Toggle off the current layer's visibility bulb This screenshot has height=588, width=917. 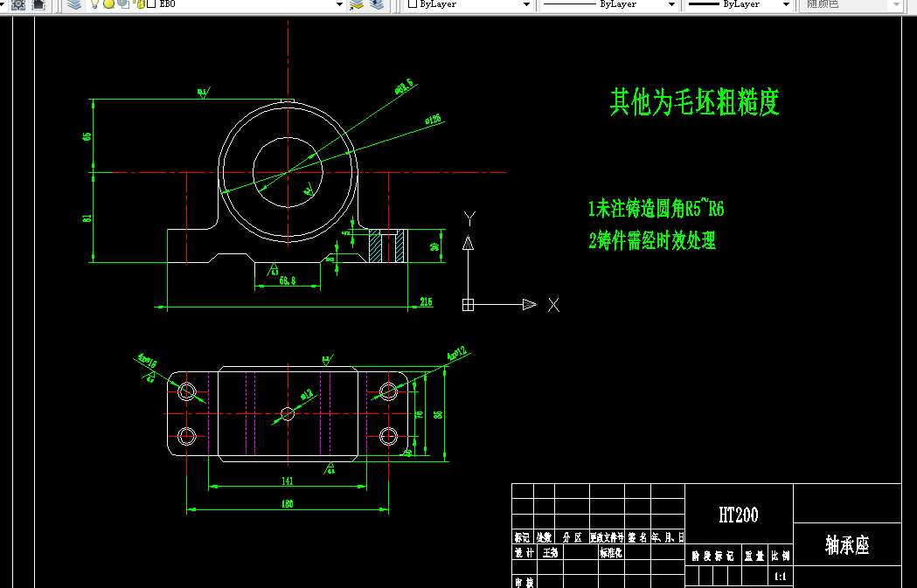coord(95,5)
